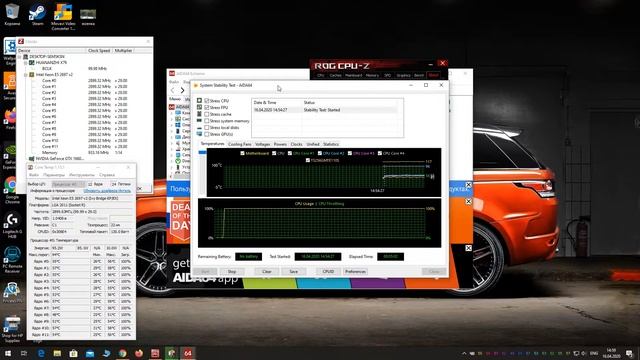640x360 pixels.
Task: Open Core Temp Справка menu
Action: (x=107, y=175)
